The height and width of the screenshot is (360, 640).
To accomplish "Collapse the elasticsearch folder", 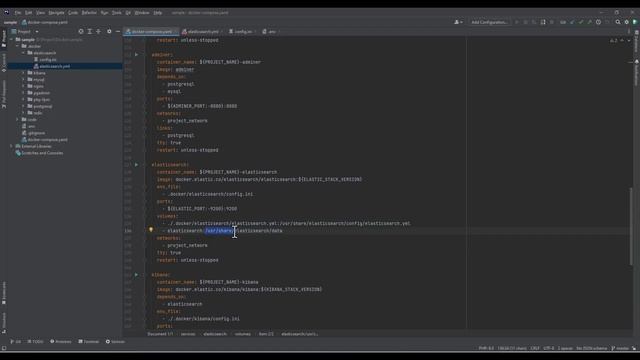I will 23,53.
